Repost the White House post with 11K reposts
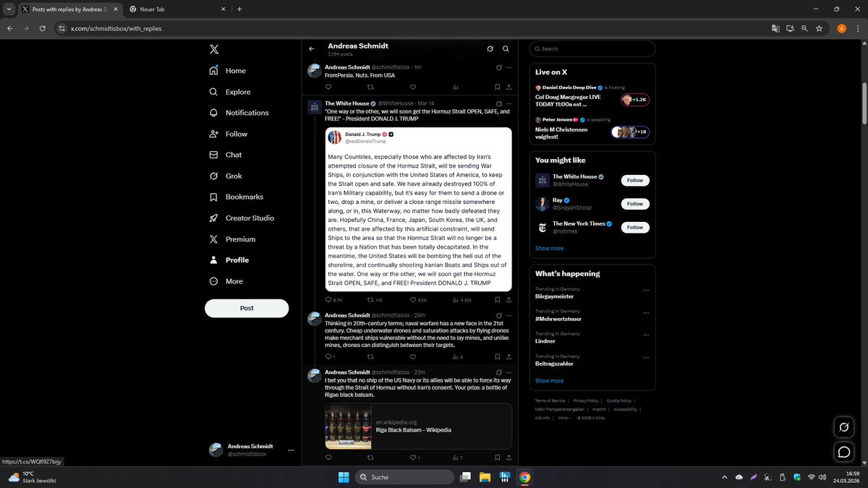The height and width of the screenshot is (488, 868). 375,300
